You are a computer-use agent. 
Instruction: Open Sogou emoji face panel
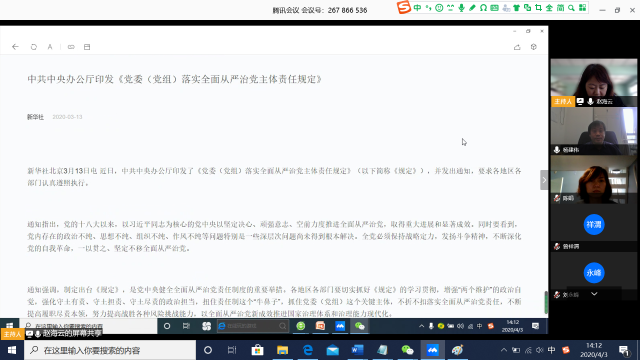click(x=439, y=8)
